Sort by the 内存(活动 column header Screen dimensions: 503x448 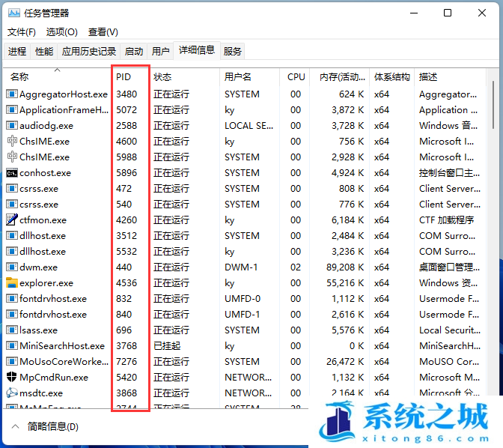[339, 76]
